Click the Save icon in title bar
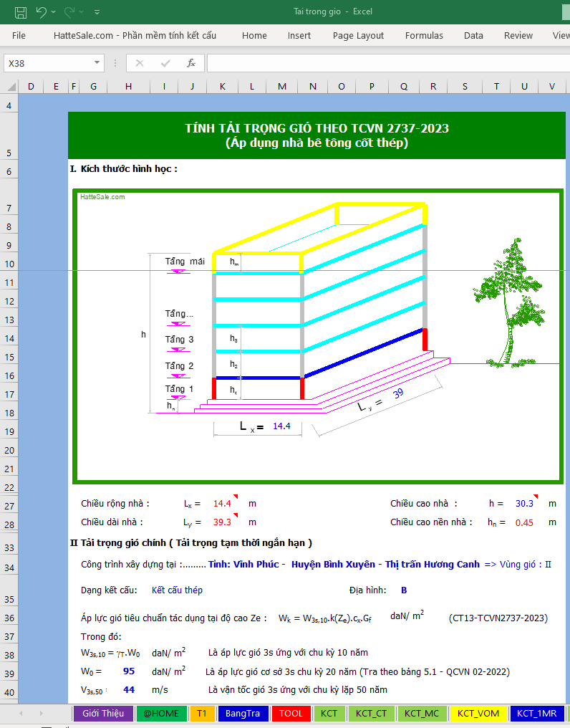Image resolution: width=570 pixels, height=728 pixels. click(21, 12)
